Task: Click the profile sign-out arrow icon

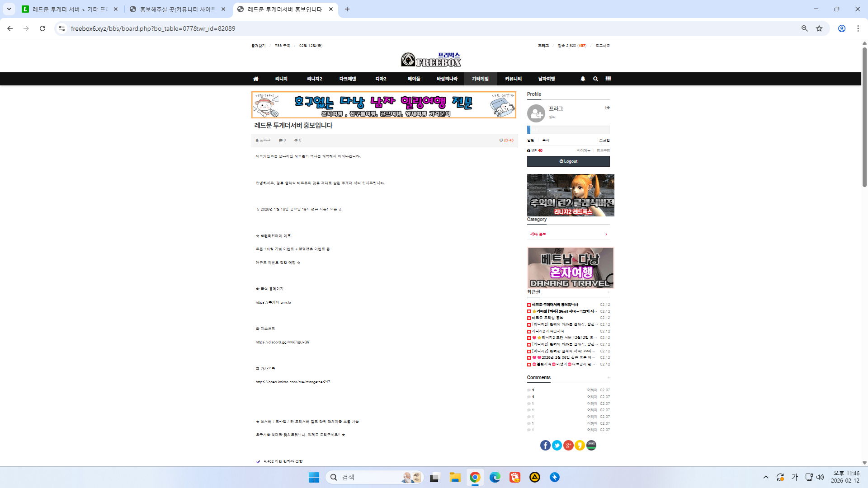Action: (x=608, y=108)
